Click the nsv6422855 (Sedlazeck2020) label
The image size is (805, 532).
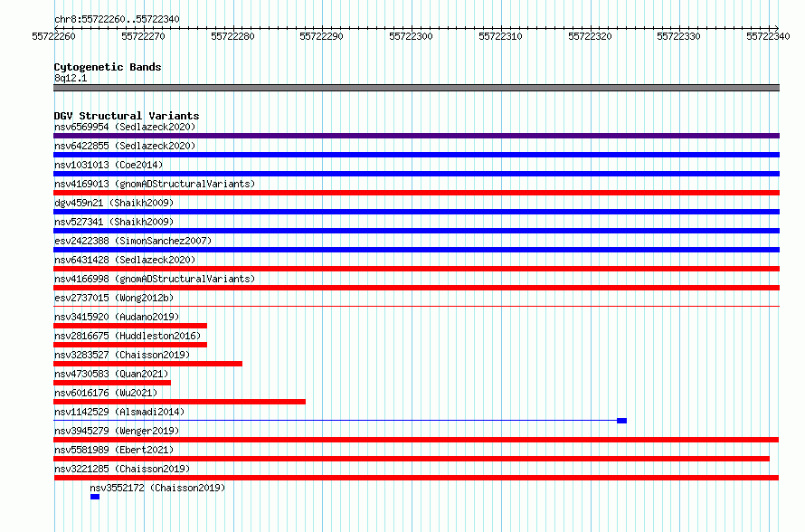tap(125, 146)
